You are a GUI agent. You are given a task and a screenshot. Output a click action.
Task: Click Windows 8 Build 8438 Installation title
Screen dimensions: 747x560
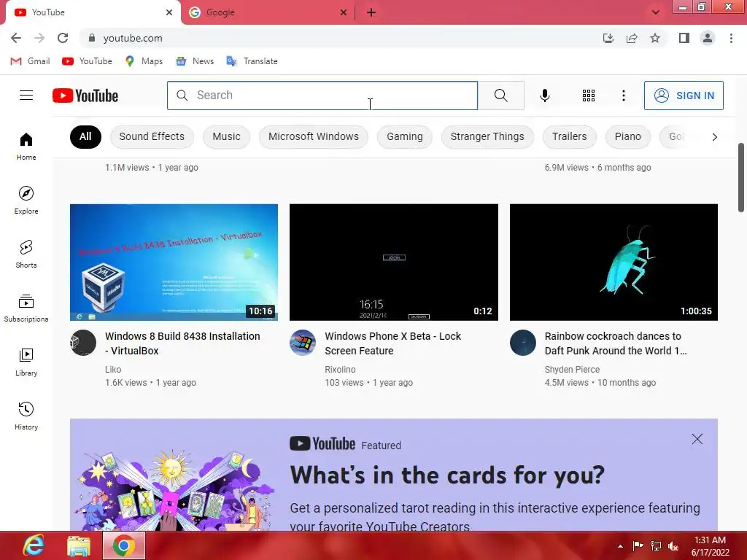coord(182,343)
